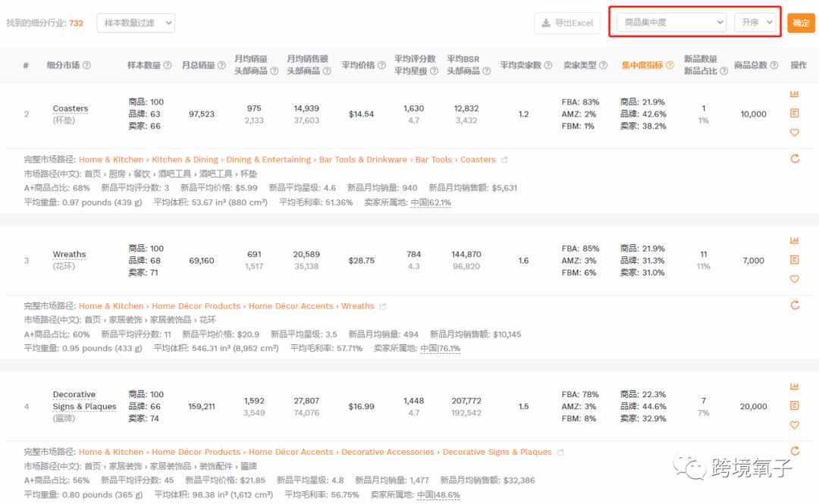Open details list icon for Decorative Signs & Plaques

(795, 405)
